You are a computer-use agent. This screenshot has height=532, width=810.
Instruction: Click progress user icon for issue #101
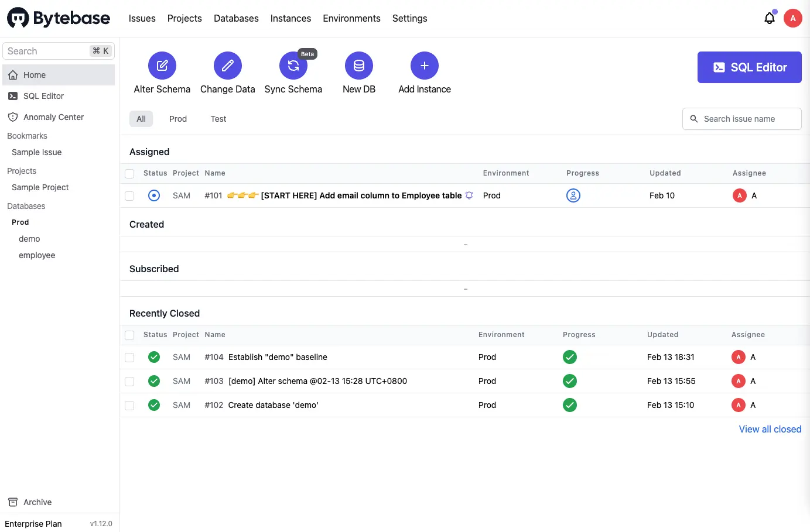[x=573, y=195]
